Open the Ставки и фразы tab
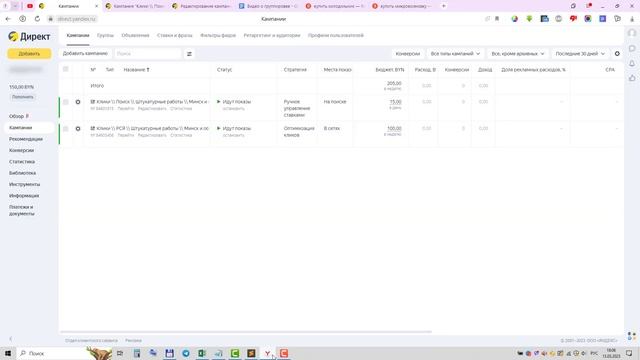Screen dimensions: 640x360 point(174,36)
